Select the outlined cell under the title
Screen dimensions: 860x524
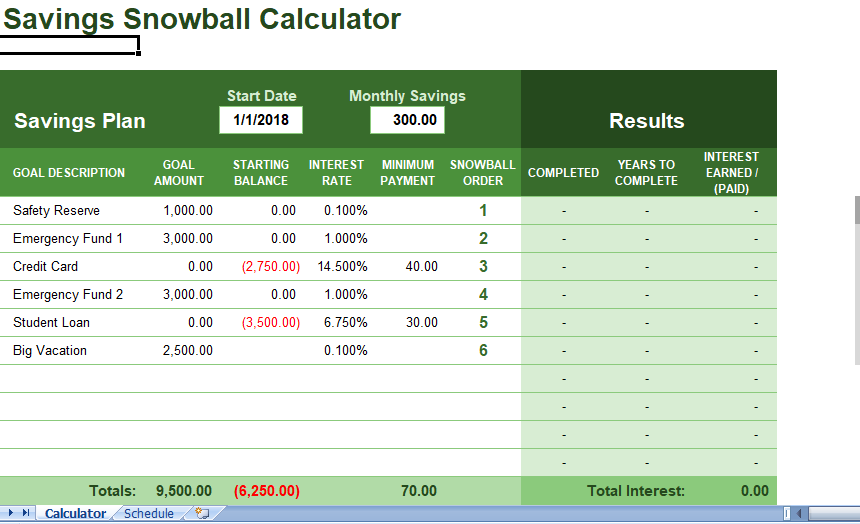(69, 45)
